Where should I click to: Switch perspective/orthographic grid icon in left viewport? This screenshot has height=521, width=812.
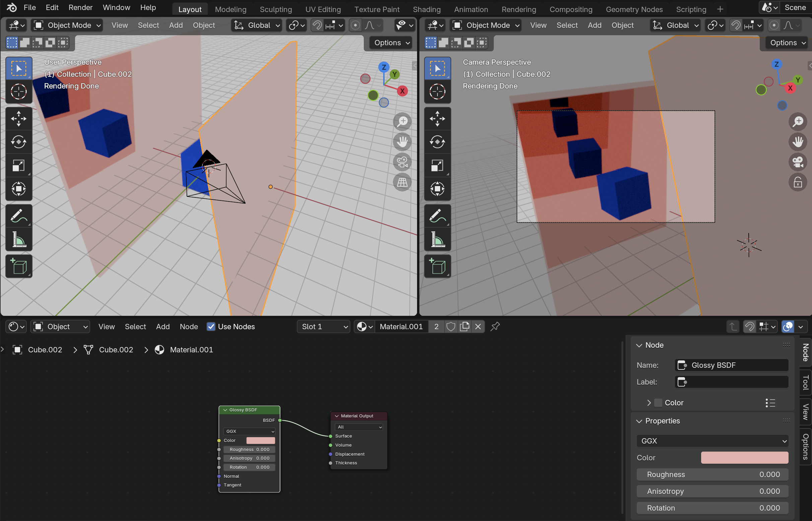(402, 182)
